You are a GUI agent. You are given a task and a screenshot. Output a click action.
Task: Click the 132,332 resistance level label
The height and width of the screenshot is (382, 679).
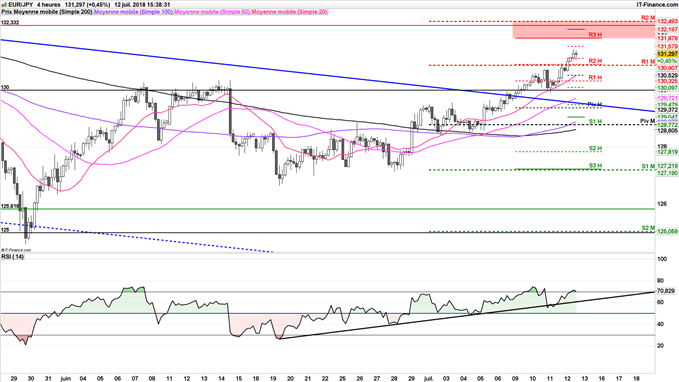10,22
